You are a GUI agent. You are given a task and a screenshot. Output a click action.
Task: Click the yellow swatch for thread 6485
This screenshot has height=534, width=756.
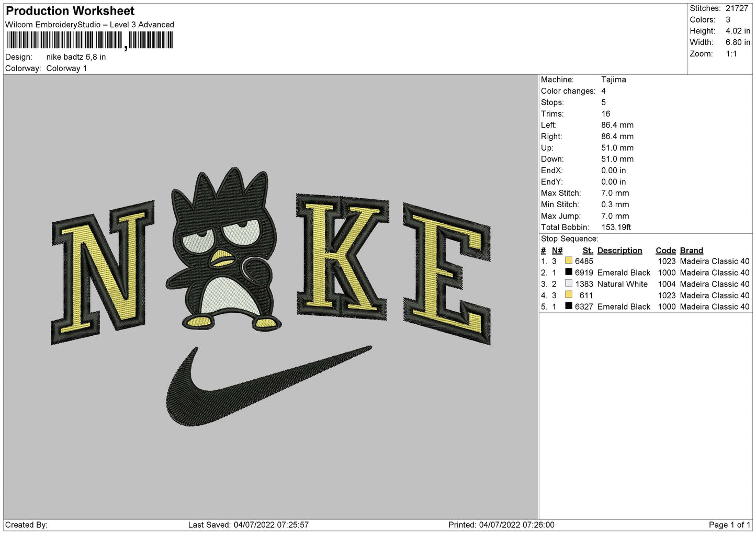pyautogui.click(x=569, y=260)
